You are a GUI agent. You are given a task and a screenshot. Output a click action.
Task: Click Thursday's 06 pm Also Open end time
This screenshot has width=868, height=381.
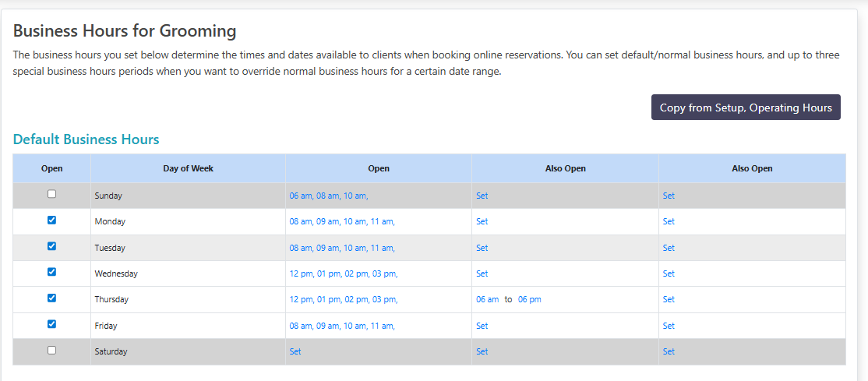pos(529,299)
